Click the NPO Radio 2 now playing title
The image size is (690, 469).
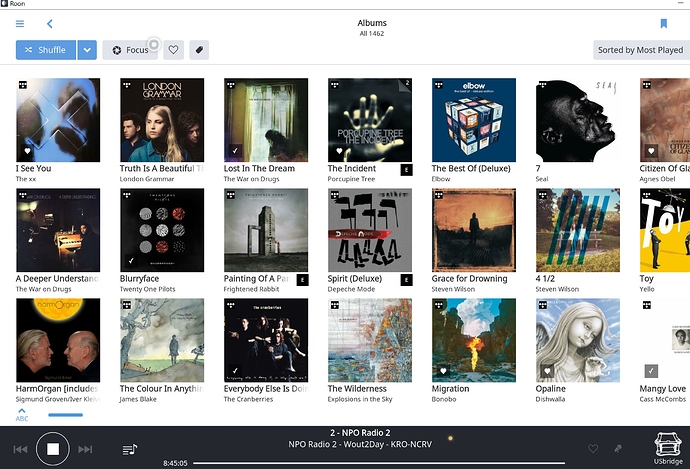point(360,433)
